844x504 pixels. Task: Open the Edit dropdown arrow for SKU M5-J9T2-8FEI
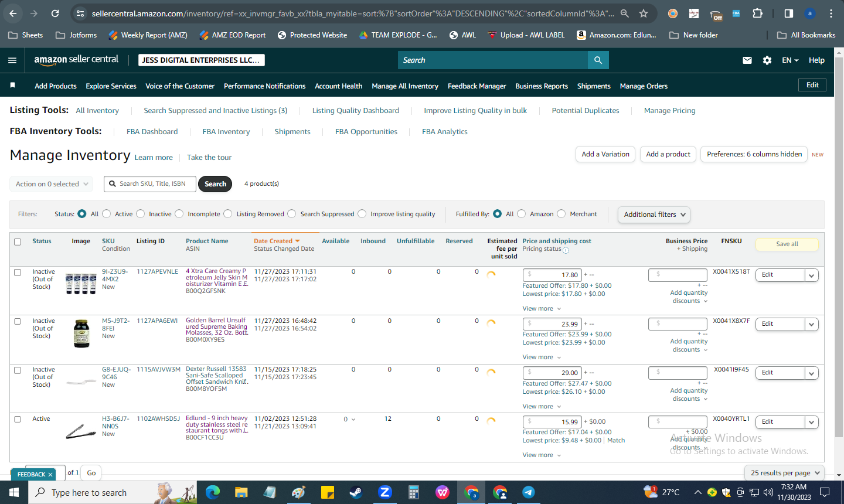point(812,325)
